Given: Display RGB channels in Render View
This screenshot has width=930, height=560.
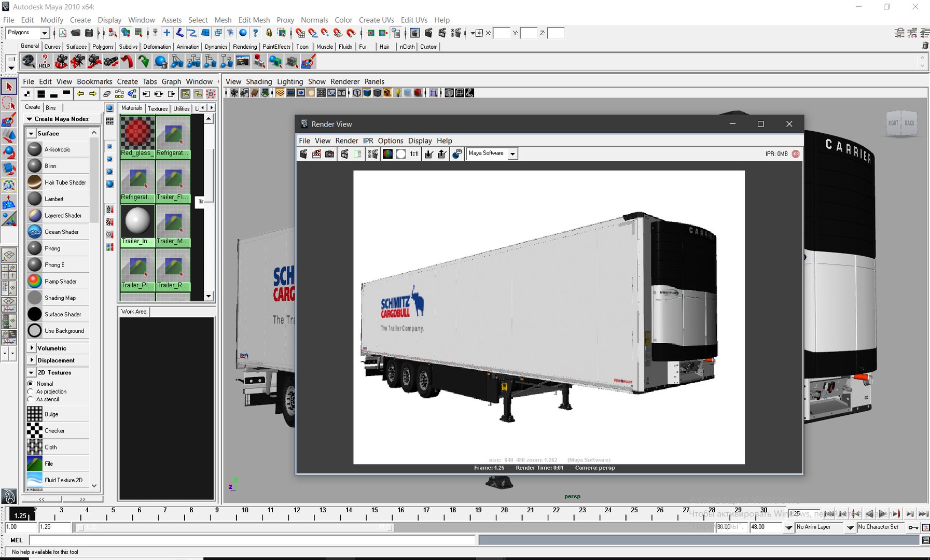Looking at the screenshot, I should click(387, 153).
